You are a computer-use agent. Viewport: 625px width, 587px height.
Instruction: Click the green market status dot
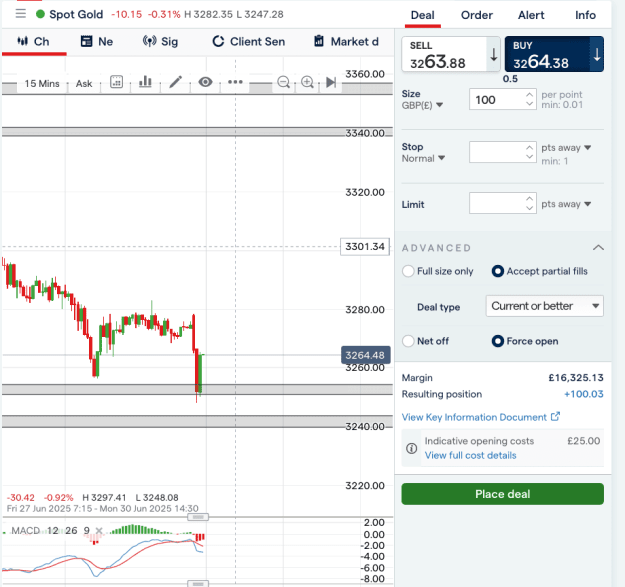pyautogui.click(x=40, y=14)
